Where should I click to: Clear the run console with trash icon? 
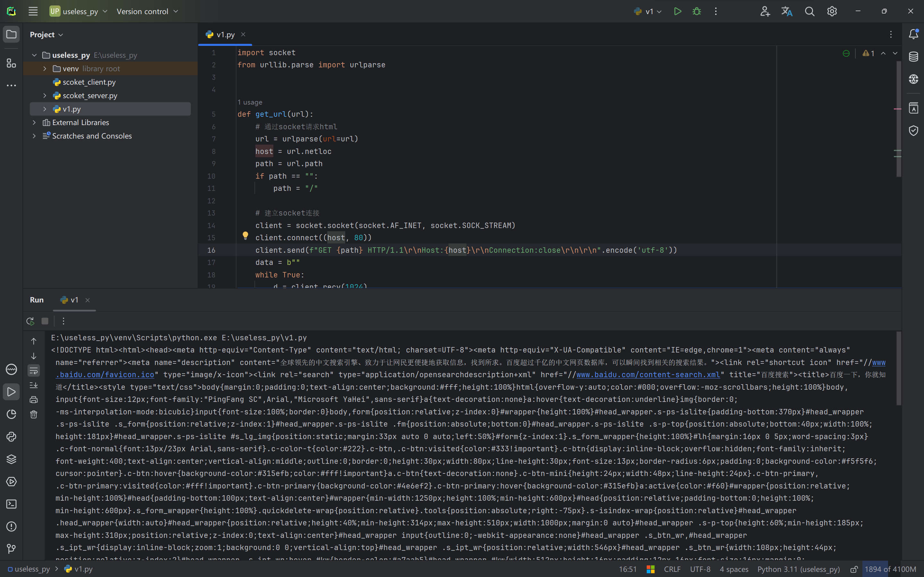[34, 414]
